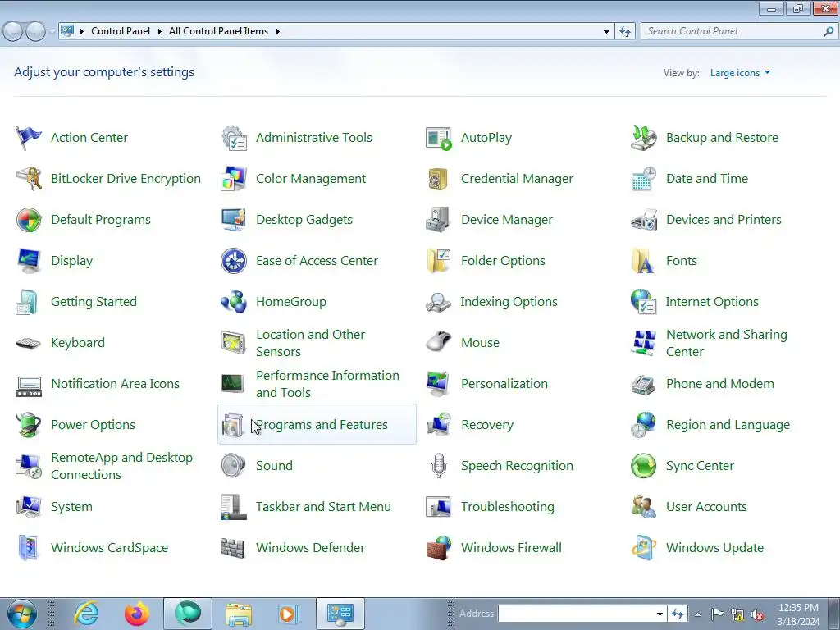This screenshot has height=630, width=840.
Task: Open the taskbar Address field dropdown
Action: point(660,614)
